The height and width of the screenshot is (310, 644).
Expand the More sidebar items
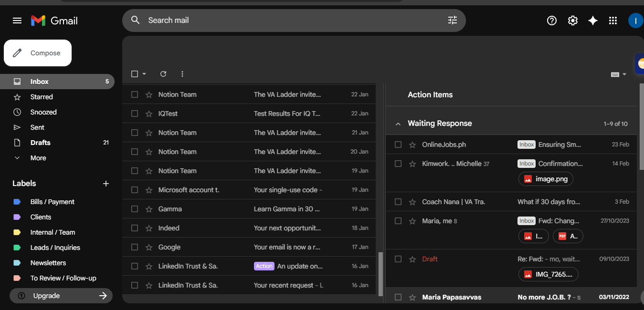coord(38,158)
